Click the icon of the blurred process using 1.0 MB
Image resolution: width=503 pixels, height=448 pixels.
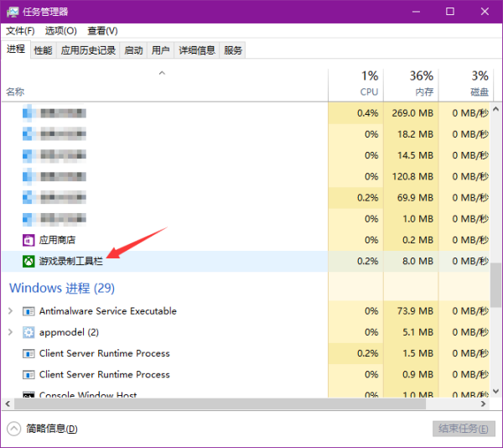tap(28, 219)
